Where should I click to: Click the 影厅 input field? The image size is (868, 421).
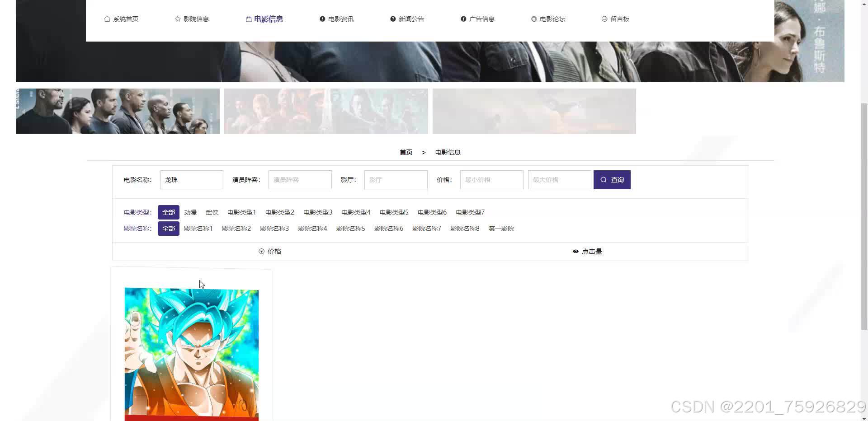(x=396, y=180)
